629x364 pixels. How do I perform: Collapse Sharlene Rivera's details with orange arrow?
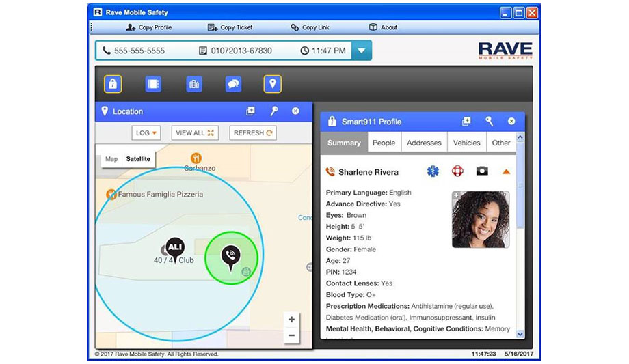[x=506, y=172]
